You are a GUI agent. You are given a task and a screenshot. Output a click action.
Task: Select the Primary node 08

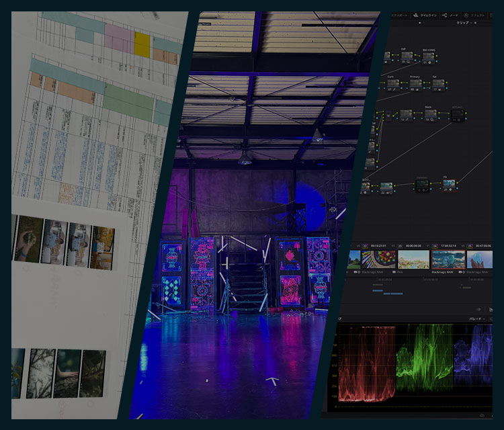[x=415, y=84]
